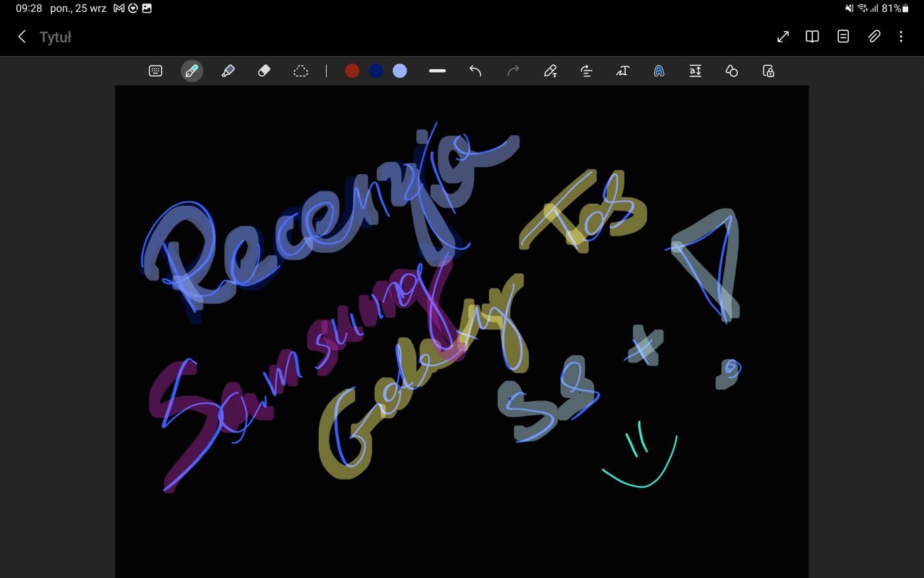
Task: Tap the mute indicator in status bar
Action: [849, 8]
